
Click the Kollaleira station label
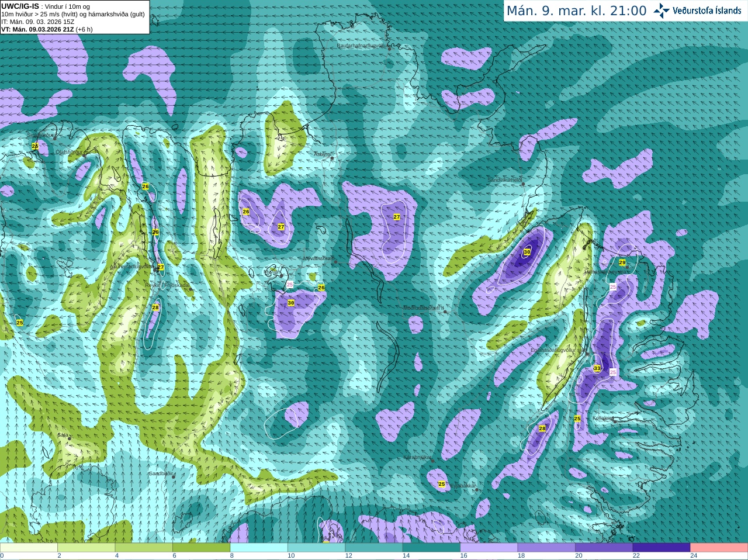point(603,418)
